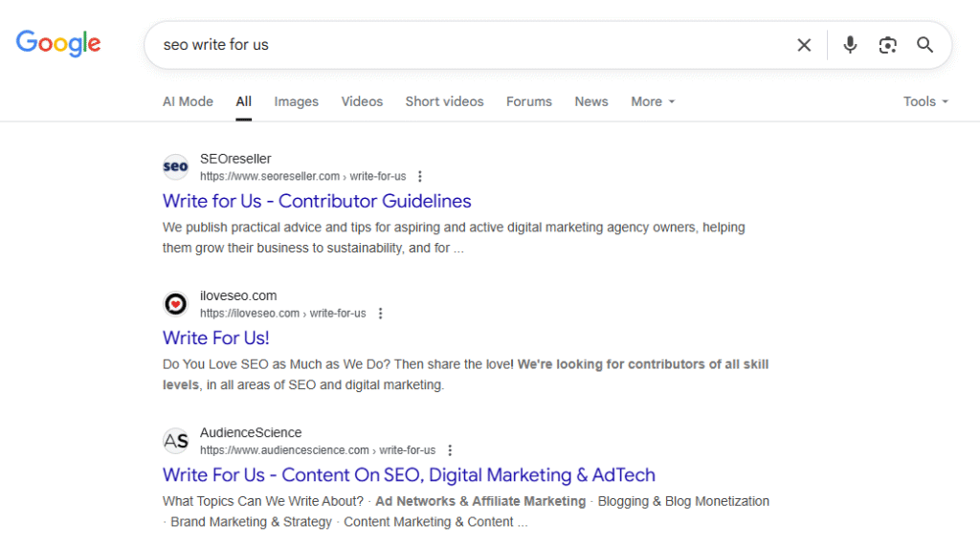980x546 pixels.
Task: Click the Google logo
Action: [58, 44]
